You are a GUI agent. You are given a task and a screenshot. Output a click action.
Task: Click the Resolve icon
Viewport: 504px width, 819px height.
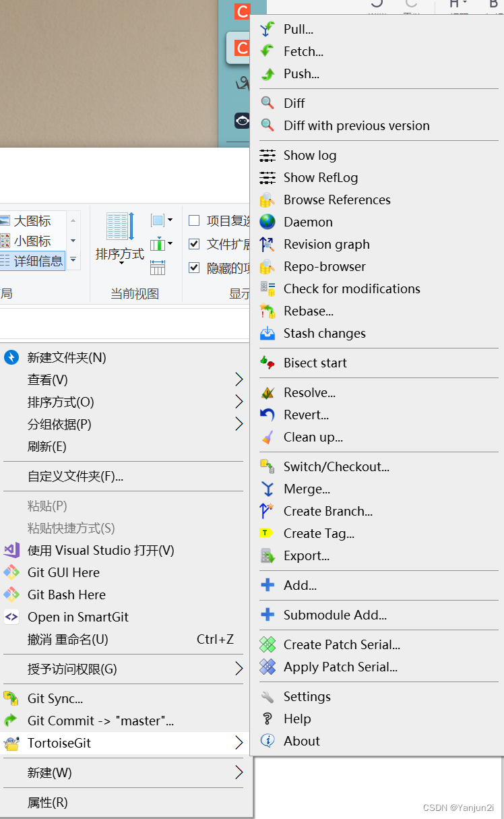click(267, 392)
